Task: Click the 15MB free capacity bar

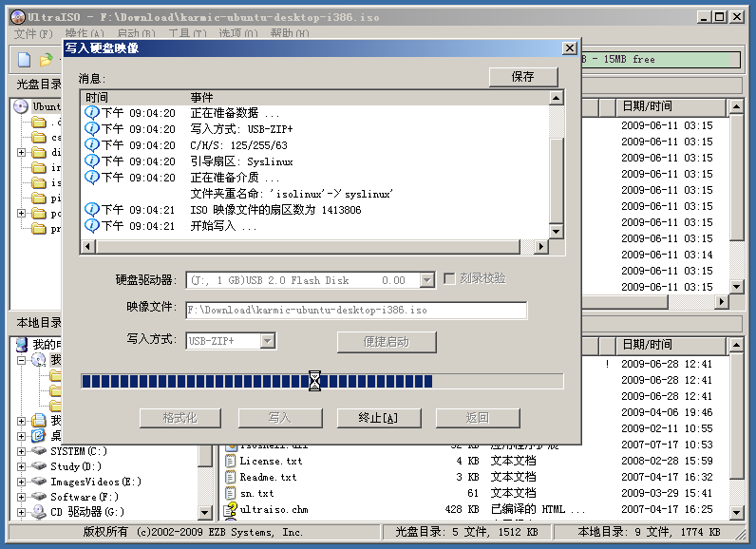Action: 661,59
